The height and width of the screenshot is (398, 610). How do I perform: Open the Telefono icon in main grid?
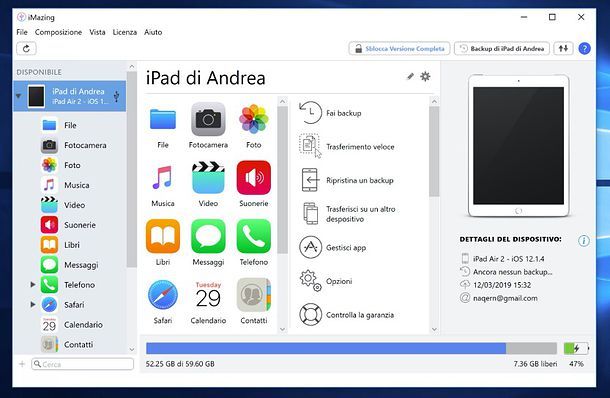pyautogui.click(x=254, y=236)
